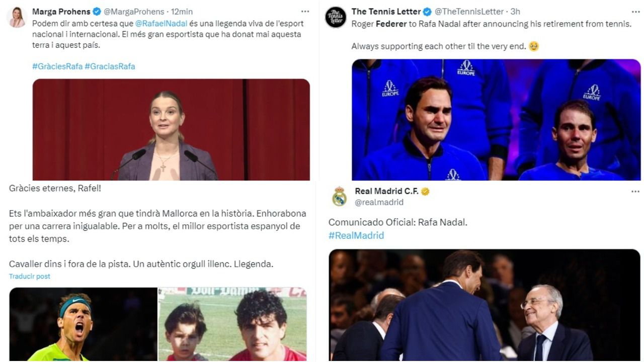This screenshot has width=644, height=362.
Task: Open the @realmadrid handle
Action: click(x=379, y=202)
